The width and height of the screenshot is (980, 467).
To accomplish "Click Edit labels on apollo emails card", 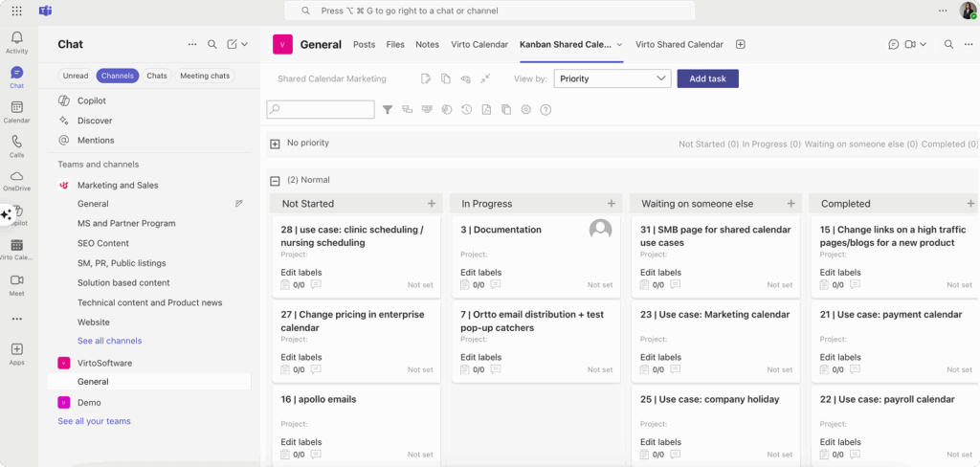I will tap(301, 442).
